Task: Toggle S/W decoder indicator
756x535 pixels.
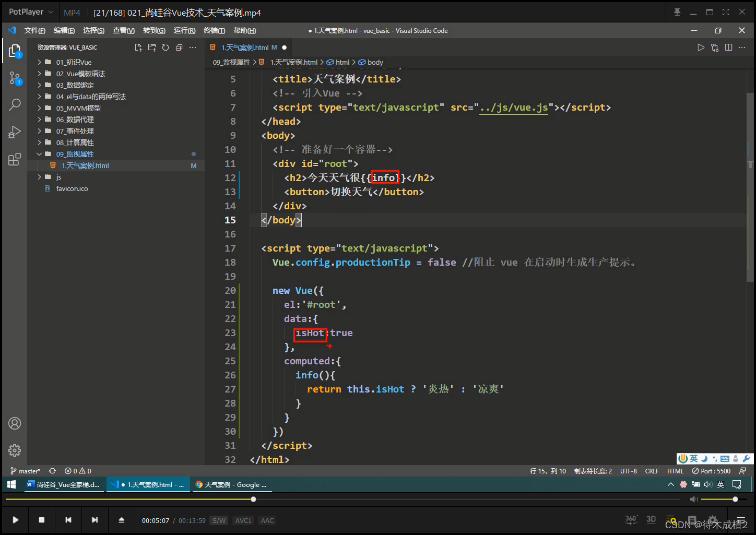Action: point(219,520)
